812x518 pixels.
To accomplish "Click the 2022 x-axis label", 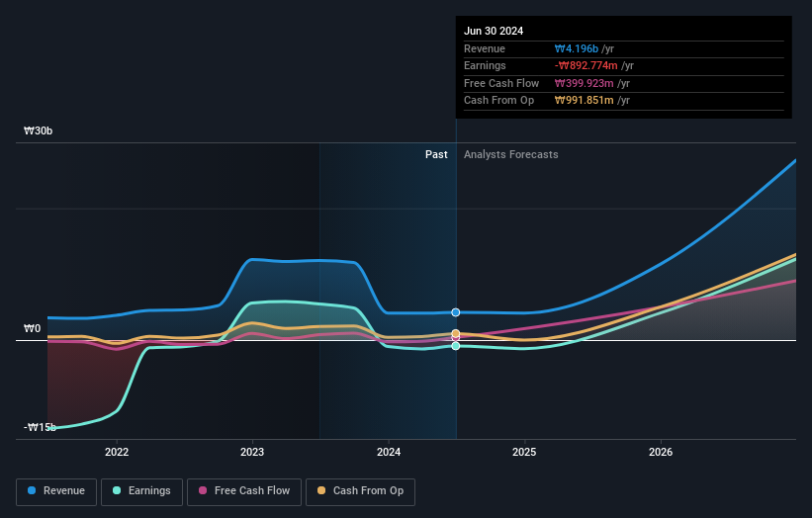I will (x=117, y=452).
